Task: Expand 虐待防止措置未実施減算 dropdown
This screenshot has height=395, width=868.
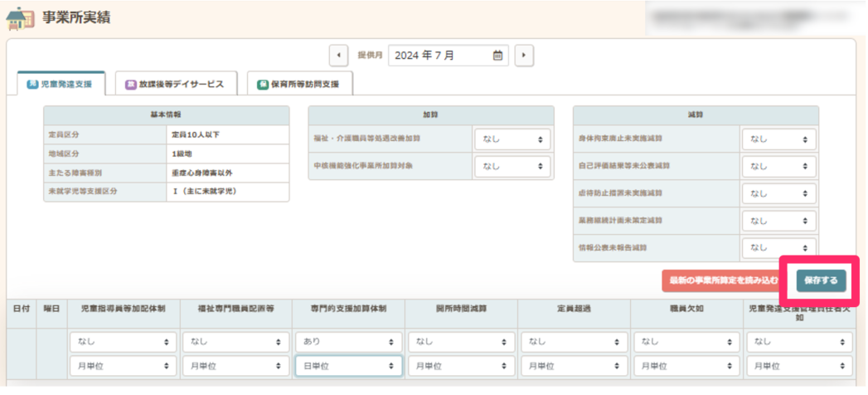Action: pyautogui.click(x=778, y=193)
